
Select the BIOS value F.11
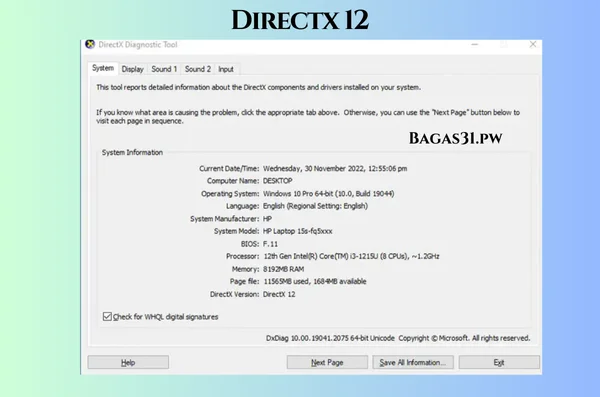271,244
